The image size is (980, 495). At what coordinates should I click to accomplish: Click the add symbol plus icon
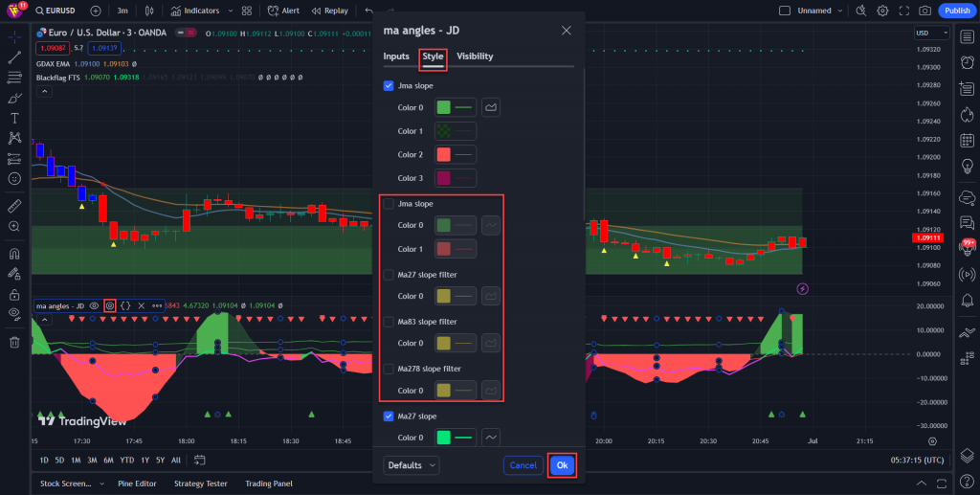pyautogui.click(x=95, y=11)
